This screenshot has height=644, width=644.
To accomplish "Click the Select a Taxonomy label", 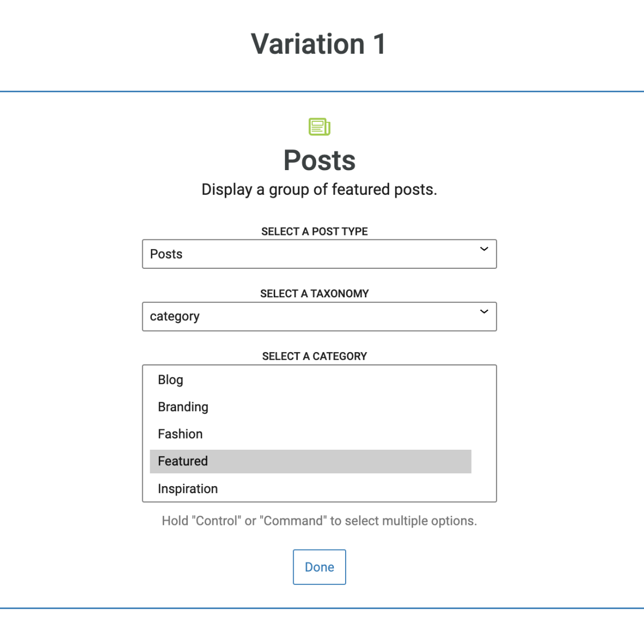I will point(314,294).
